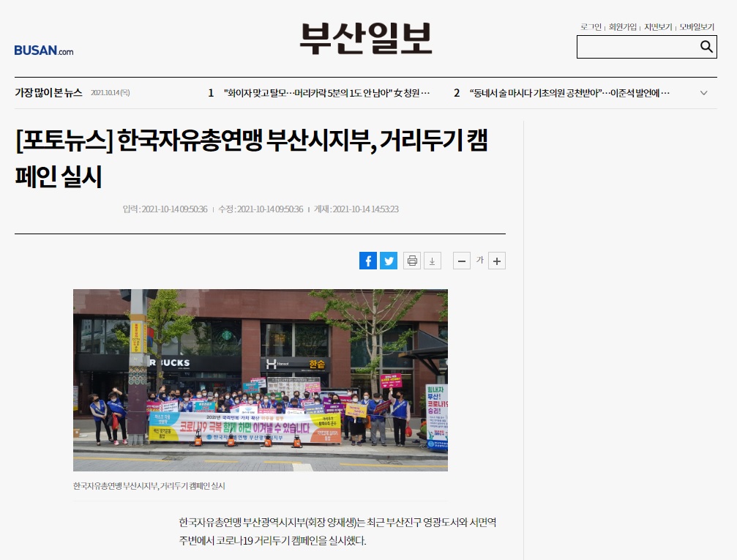Screen dimensions: 737x560
Task: Download the article with the arrow icon
Action: (433, 261)
